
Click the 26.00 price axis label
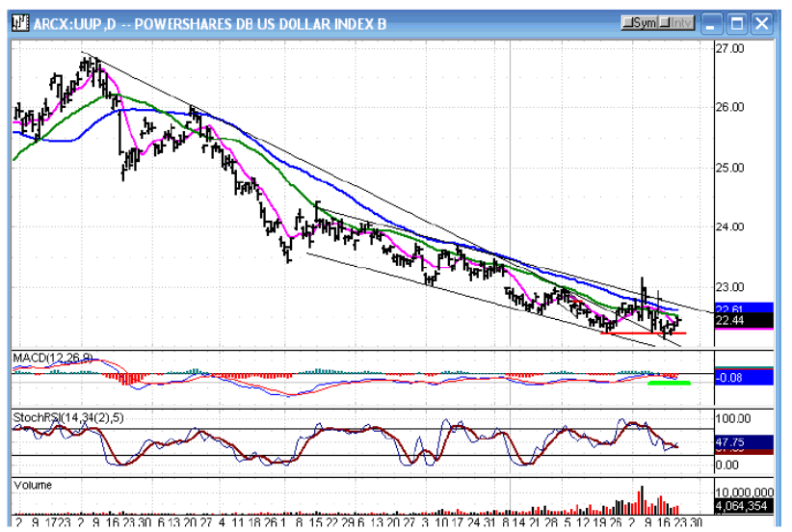[x=730, y=107]
